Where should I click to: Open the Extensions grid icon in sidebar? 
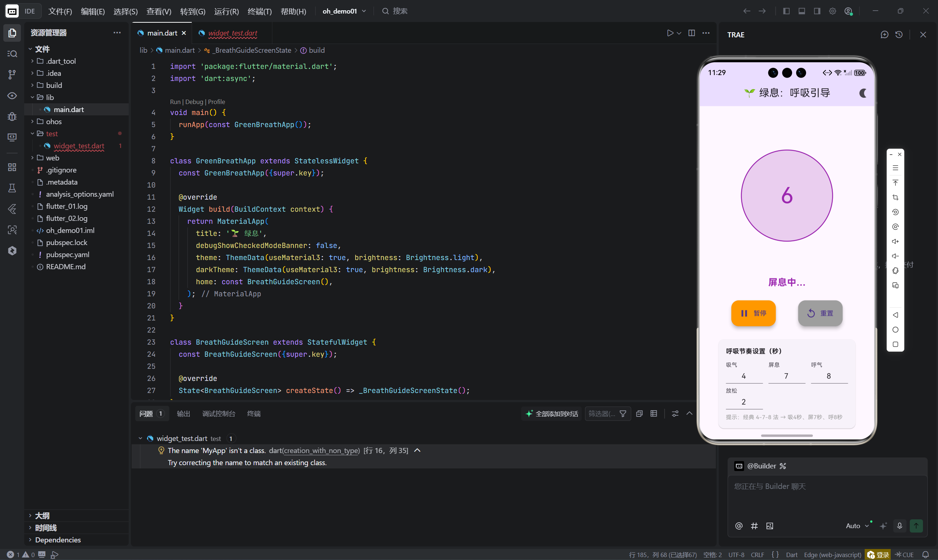(x=12, y=167)
